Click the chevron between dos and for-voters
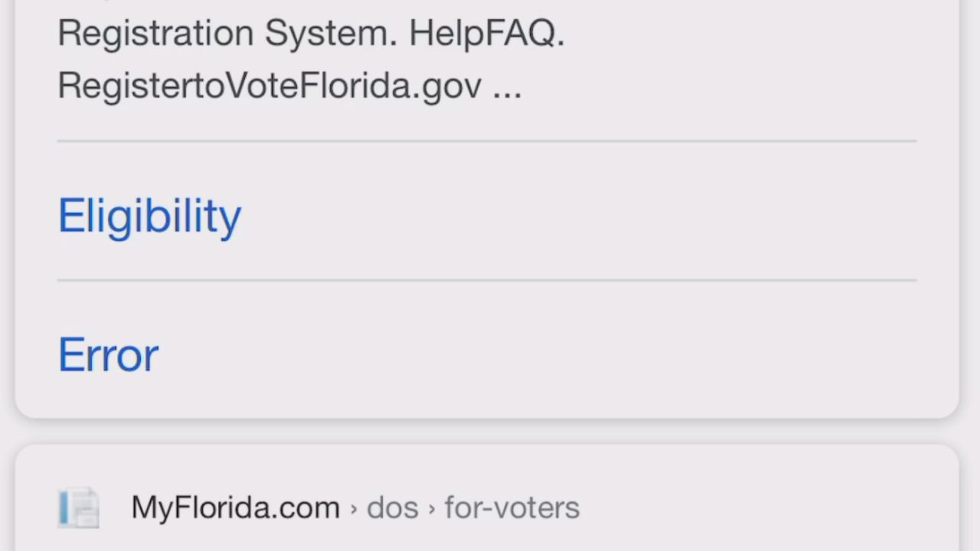Screen dimensions: 980x551 (x=432, y=509)
